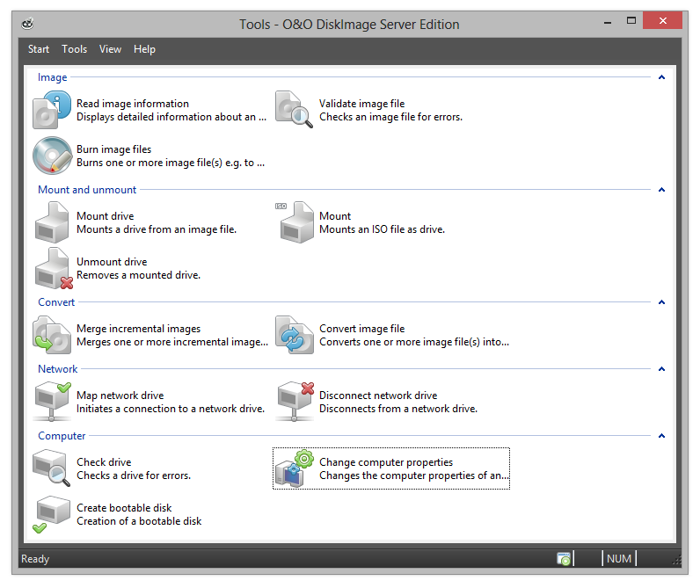
Task: Click 'Mounts an ISO file as drive.' text
Action: 382,229
